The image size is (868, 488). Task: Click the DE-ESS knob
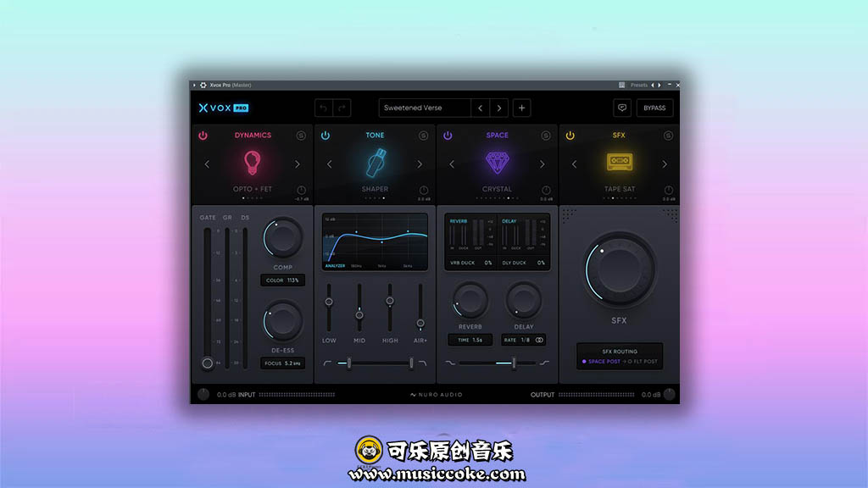coord(282,321)
